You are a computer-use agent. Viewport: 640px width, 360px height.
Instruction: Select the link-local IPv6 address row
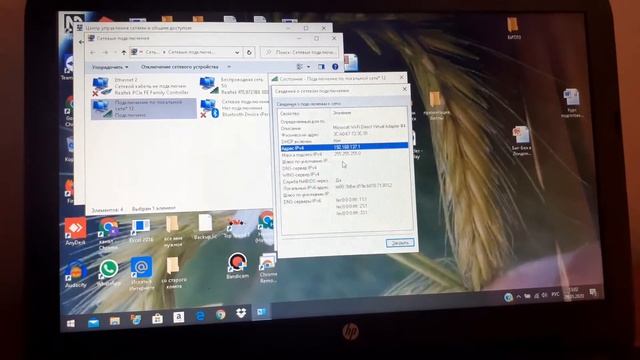(344, 187)
